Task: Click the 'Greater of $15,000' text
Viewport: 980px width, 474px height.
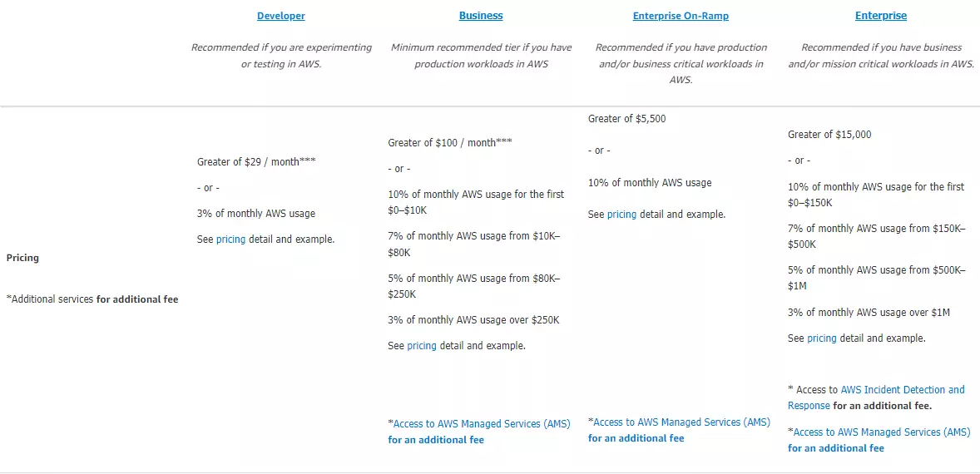Action: (x=829, y=135)
